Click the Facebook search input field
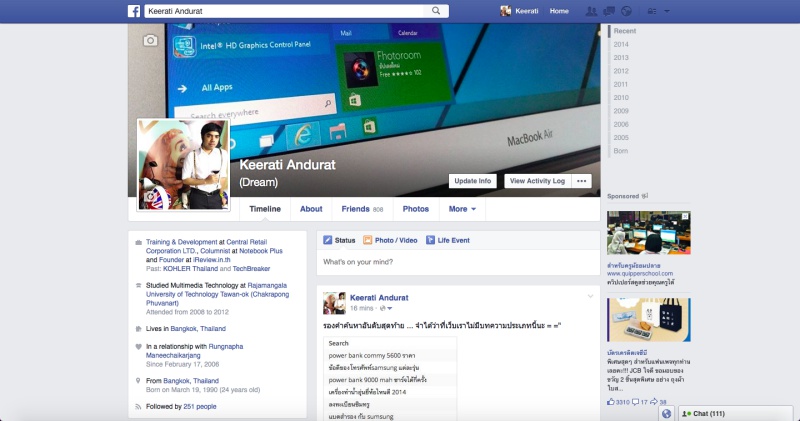 [x=284, y=11]
